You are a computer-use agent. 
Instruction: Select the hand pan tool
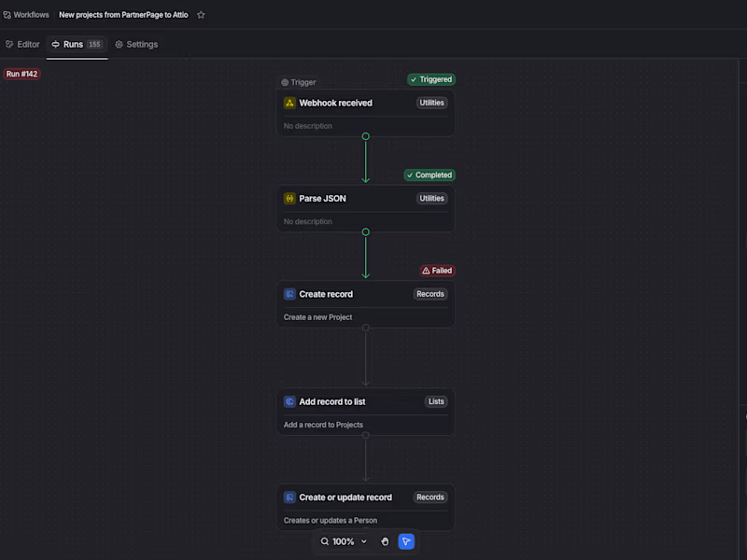tap(385, 541)
